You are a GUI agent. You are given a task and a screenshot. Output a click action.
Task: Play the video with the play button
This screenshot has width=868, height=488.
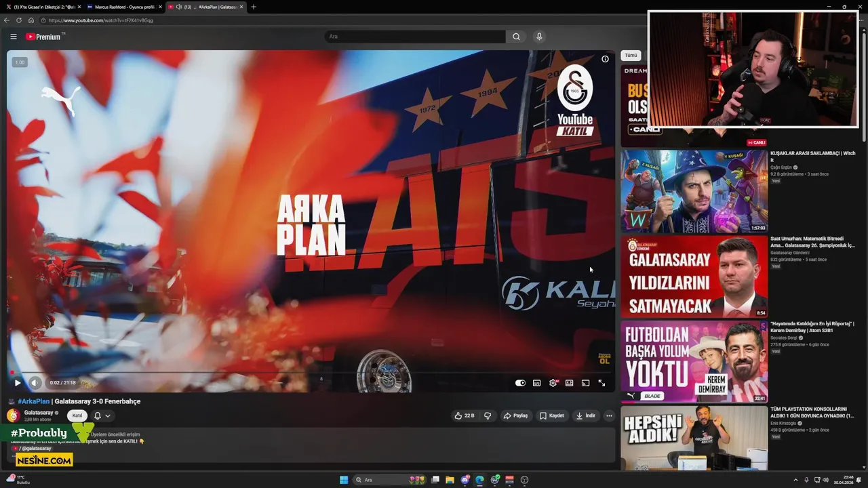click(18, 383)
